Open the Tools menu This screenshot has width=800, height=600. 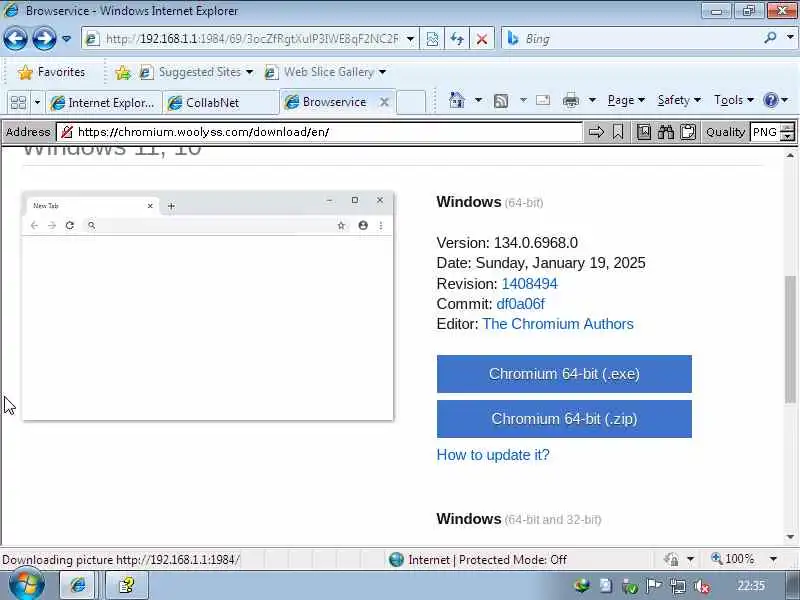pos(734,100)
